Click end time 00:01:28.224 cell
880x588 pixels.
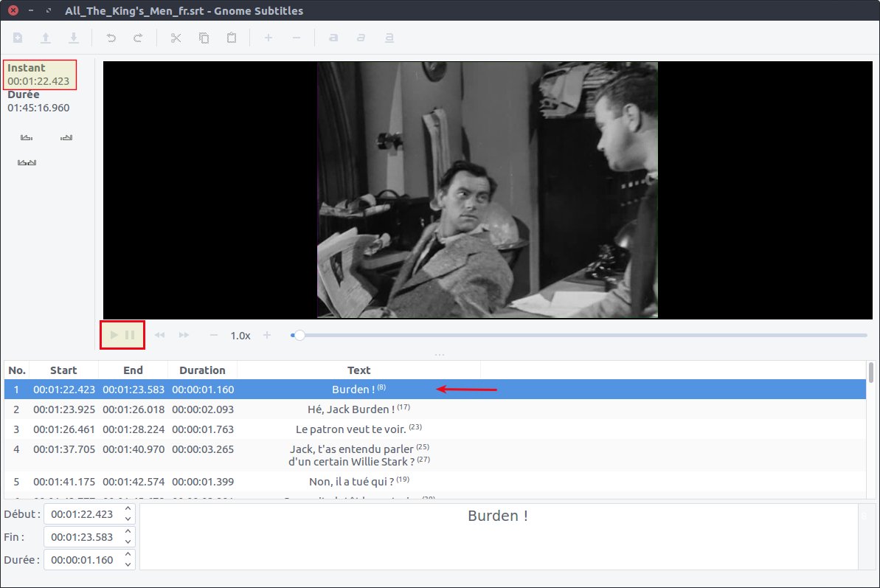[134, 429]
